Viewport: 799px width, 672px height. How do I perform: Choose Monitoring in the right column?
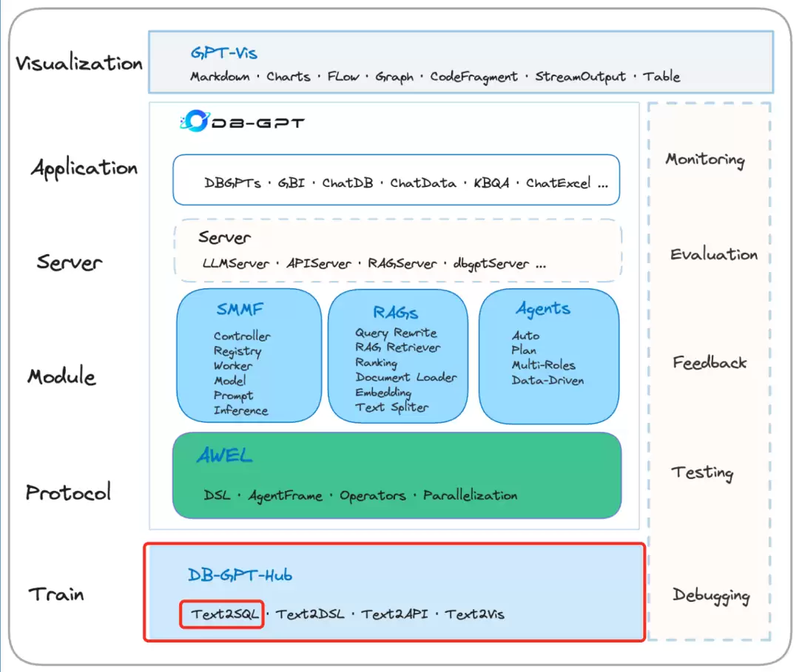(705, 160)
